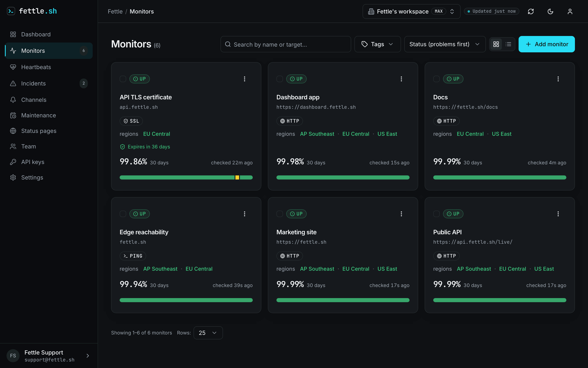Image resolution: width=588 pixels, height=368 pixels.
Task: Open the Rows per page dropdown
Action: click(208, 333)
